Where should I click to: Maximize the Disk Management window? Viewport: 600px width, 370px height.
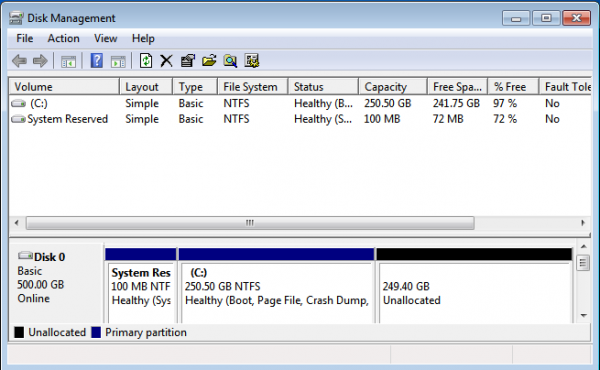pyautogui.click(x=546, y=18)
